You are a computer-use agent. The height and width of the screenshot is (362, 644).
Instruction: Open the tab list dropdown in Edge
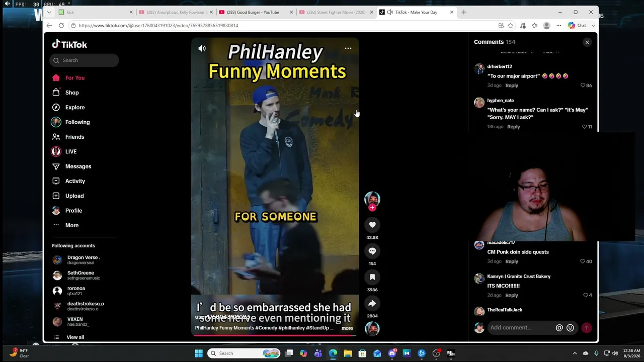click(x=49, y=12)
